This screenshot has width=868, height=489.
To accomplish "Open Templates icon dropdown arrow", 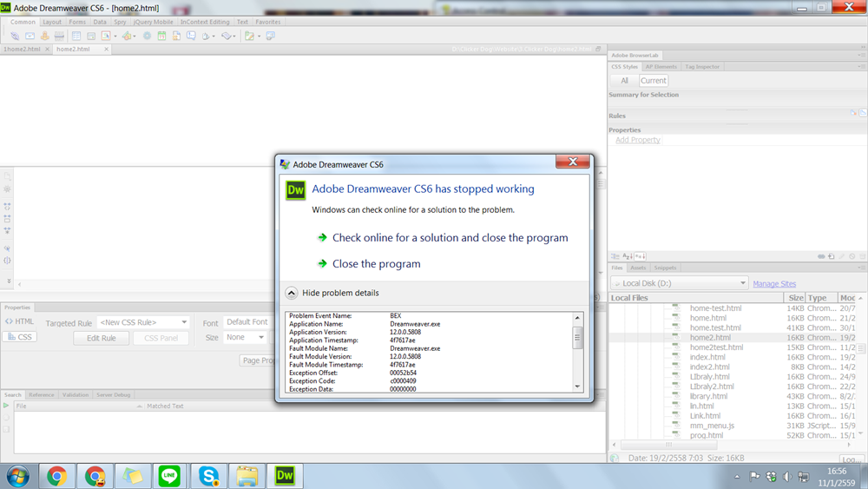I will pyautogui.click(x=259, y=36).
